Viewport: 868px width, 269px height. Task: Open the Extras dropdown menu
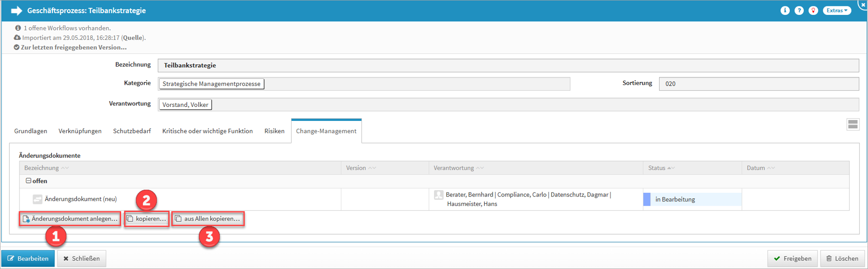[837, 10]
